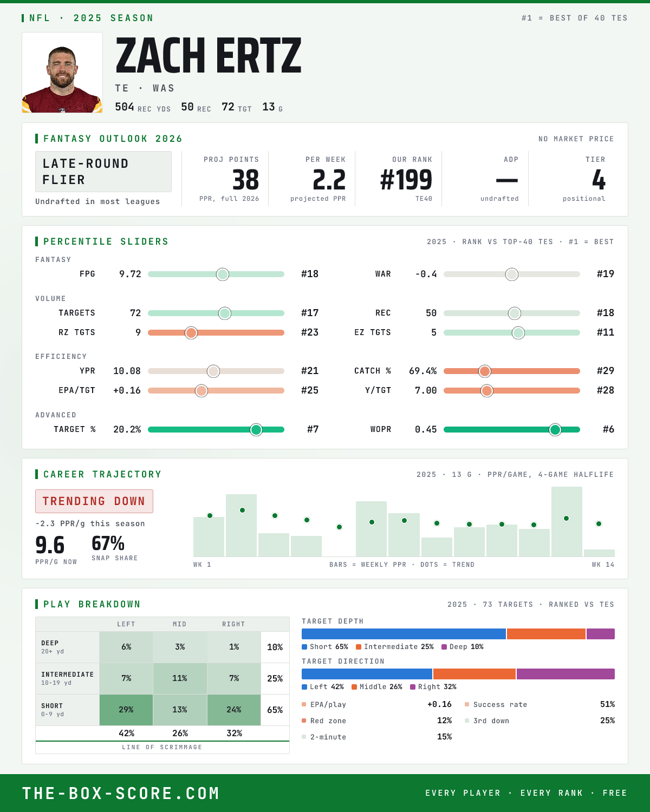Click the RZ TGTS slider handle
The height and width of the screenshot is (812, 650).
point(191,333)
